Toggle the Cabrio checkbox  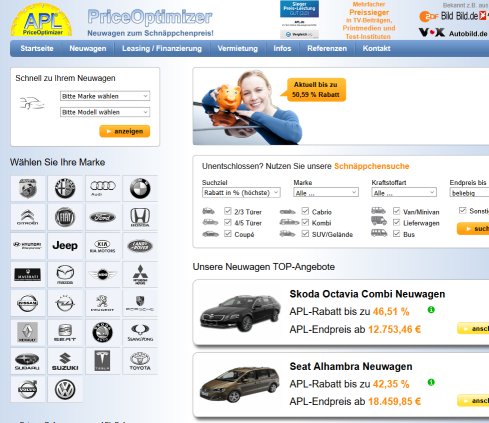(305, 211)
